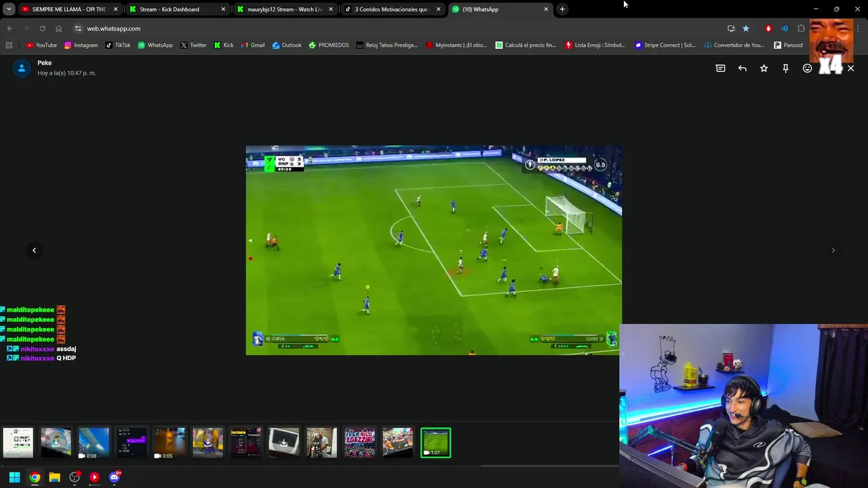Switch to SIEMPRE ME LLAMA YouTube tab
This screenshot has width=868, height=488.
(x=69, y=9)
